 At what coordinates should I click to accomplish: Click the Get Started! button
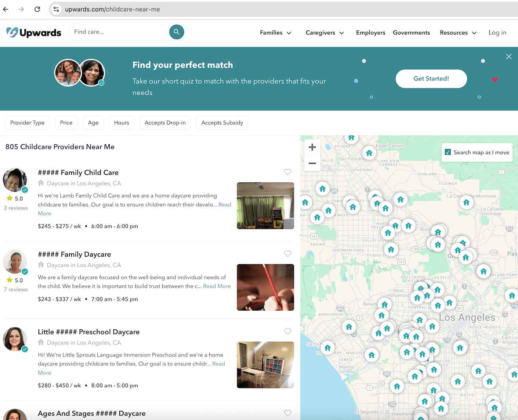point(431,79)
